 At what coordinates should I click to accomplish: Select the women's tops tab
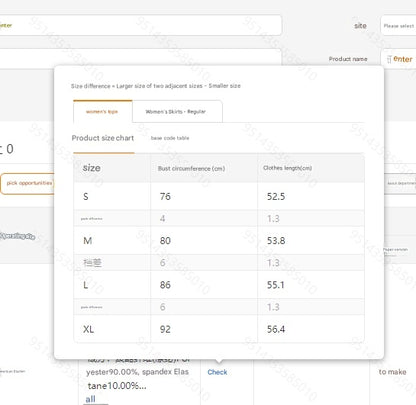click(x=103, y=111)
